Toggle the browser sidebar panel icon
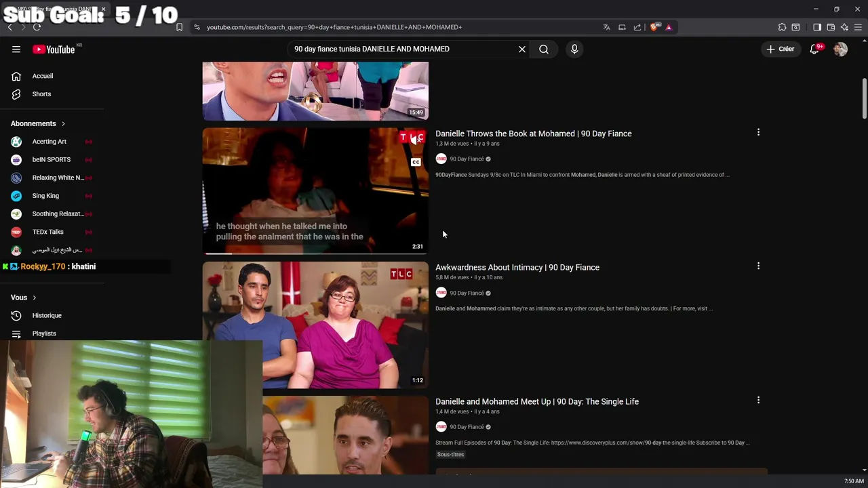This screenshot has width=868, height=488. (817, 27)
